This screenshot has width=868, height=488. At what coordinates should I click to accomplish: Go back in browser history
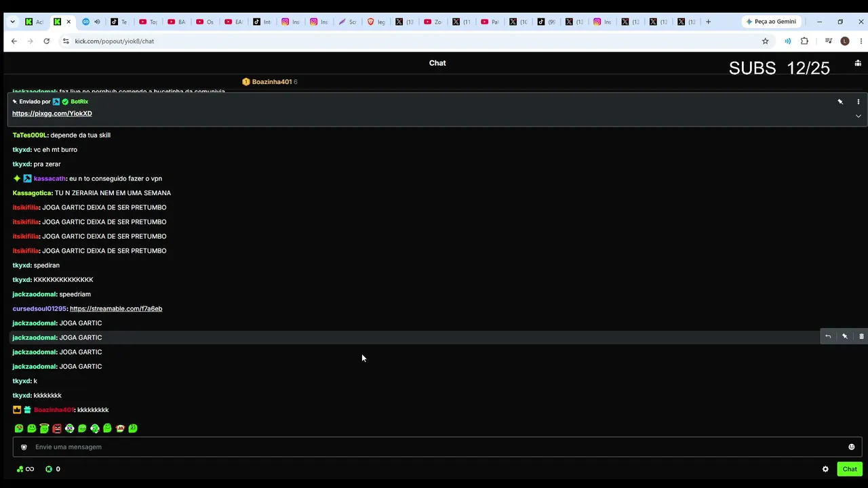coord(14,41)
